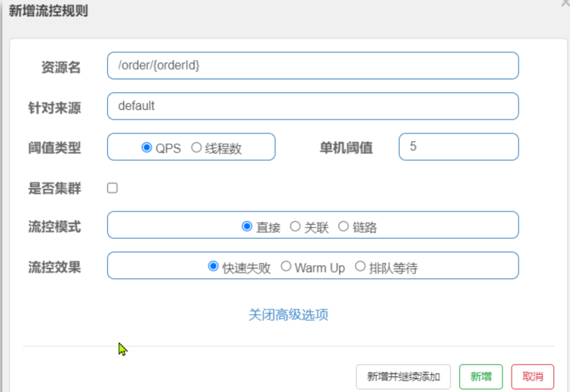Close the 新增流控规则 dialog

pyautogui.click(x=566, y=3)
